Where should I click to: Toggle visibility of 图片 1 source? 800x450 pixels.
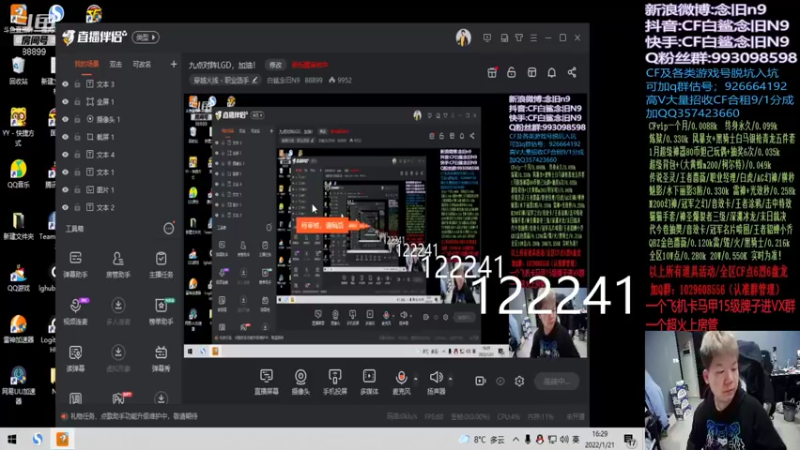tap(65, 189)
